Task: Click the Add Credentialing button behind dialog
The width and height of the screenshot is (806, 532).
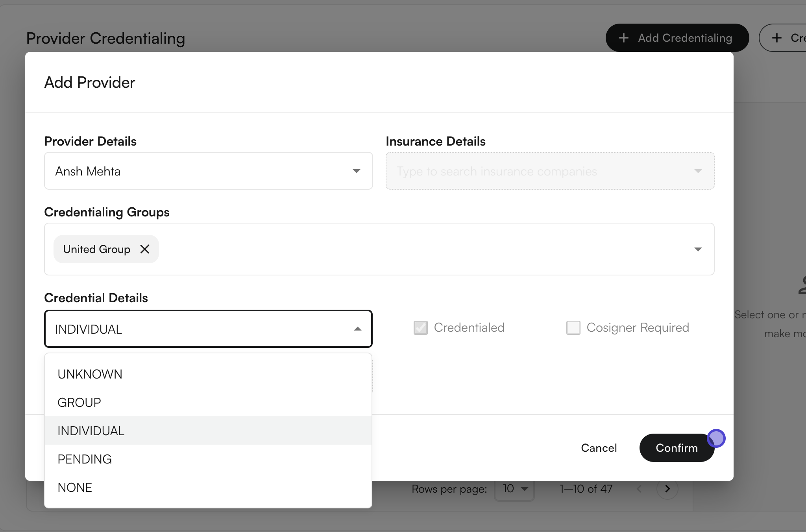Action: click(677, 38)
